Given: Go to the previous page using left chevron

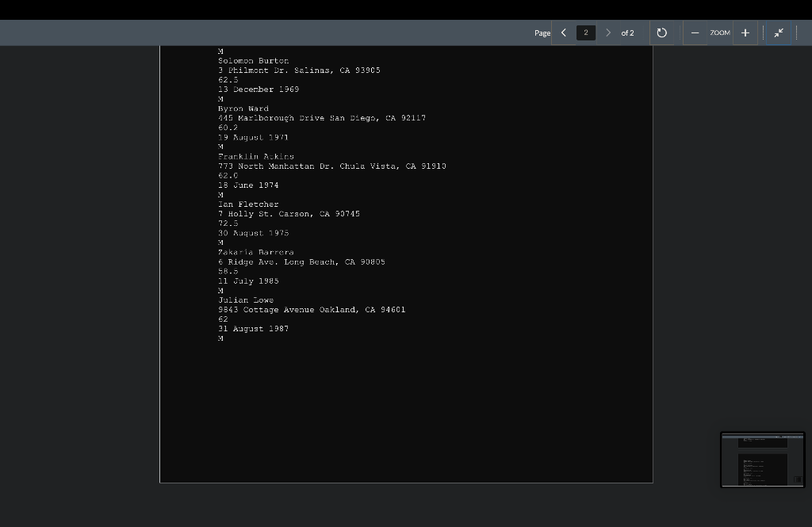Looking at the screenshot, I should click(x=564, y=32).
